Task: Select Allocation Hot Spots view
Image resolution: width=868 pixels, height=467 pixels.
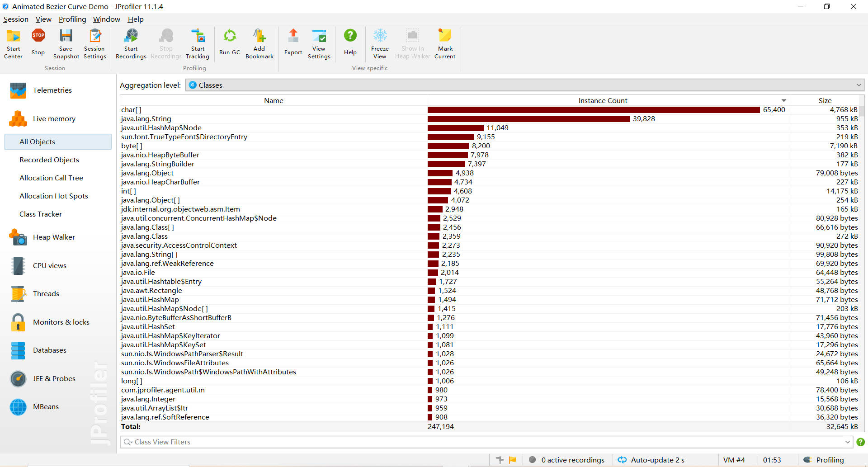Action: pyautogui.click(x=54, y=196)
